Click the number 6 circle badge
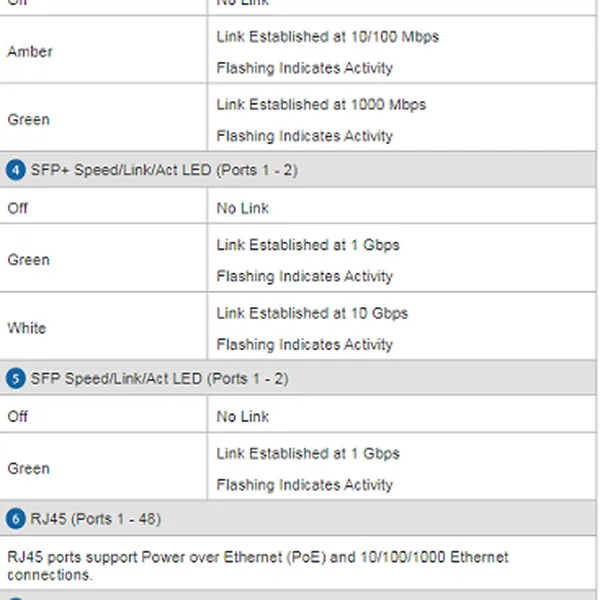This screenshot has width=600, height=600. coord(15,520)
